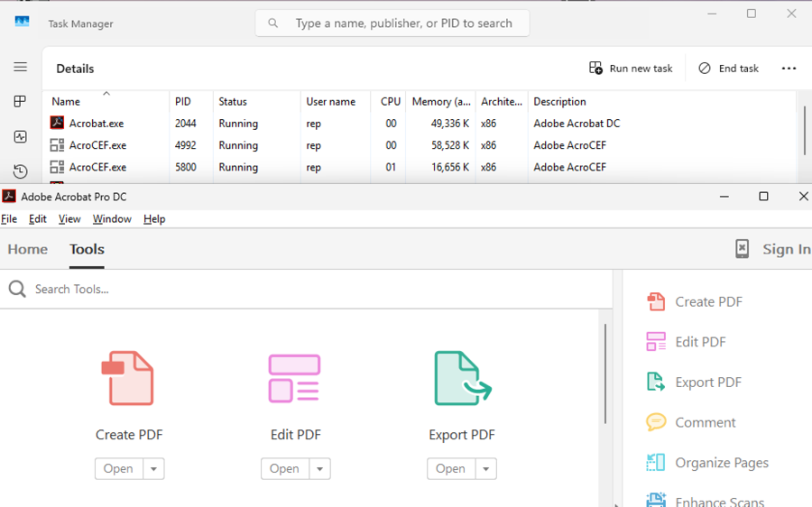Image resolution: width=812 pixels, height=507 pixels.
Task: Click Sign In in Acrobat
Action: click(x=786, y=249)
